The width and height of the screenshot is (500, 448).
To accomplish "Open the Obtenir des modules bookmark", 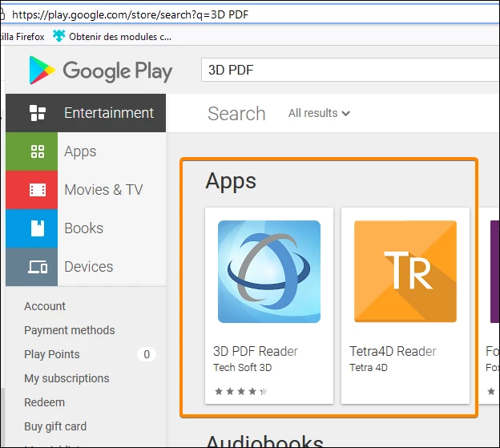I will coord(112,37).
